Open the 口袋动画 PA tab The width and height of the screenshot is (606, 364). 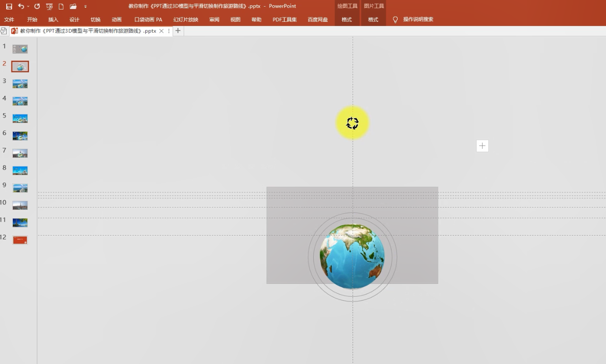[x=148, y=19]
